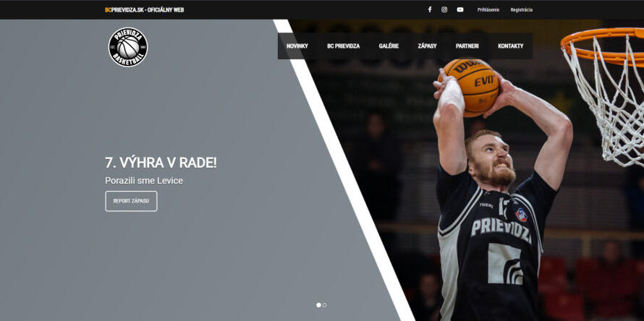Open the Partneri menu item
Screen dimensions: 644x321
pyautogui.click(x=467, y=46)
